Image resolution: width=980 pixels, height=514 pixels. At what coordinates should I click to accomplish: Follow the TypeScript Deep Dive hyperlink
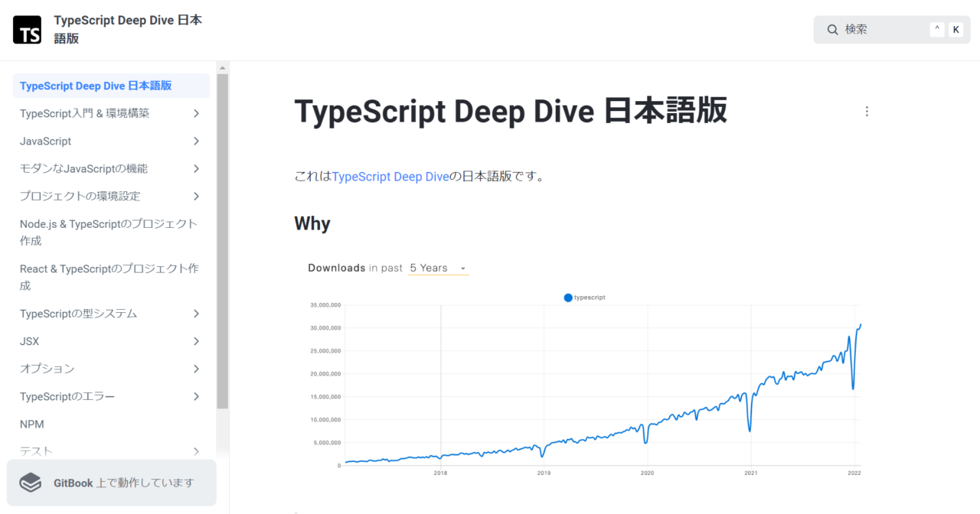(390, 177)
